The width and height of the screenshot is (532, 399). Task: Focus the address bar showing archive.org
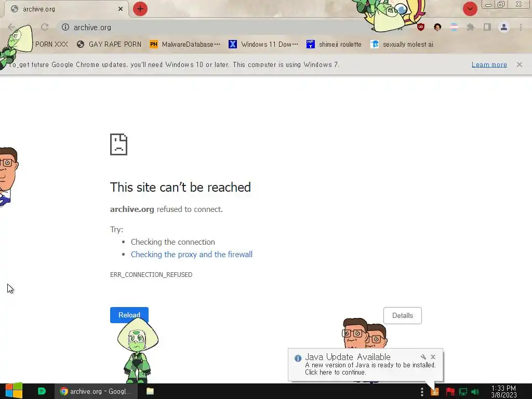click(x=217, y=27)
